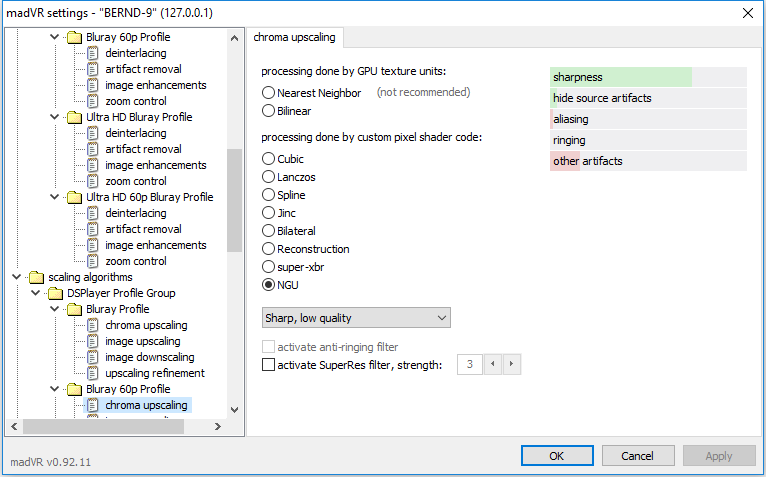Click image enhancements page icon under Ultra HD Bluray Profile
Viewport: 766px width, 477px height.
tap(93, 165)
